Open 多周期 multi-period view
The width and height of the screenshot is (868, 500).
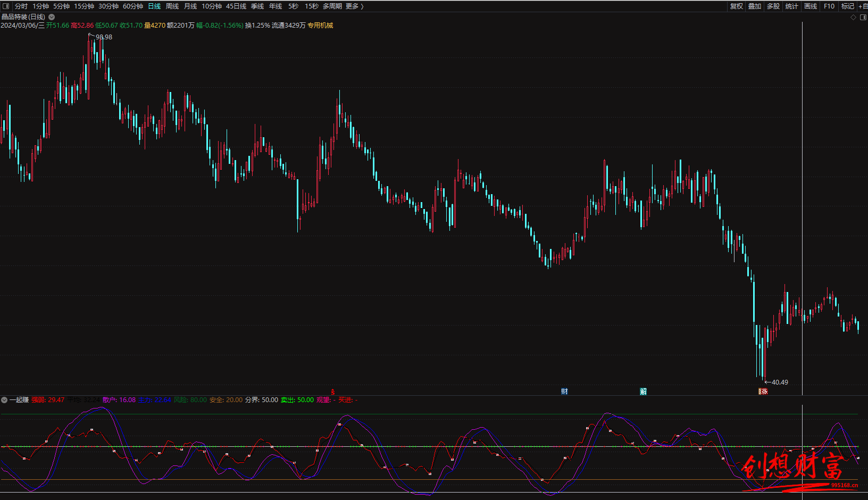(332, 6)
